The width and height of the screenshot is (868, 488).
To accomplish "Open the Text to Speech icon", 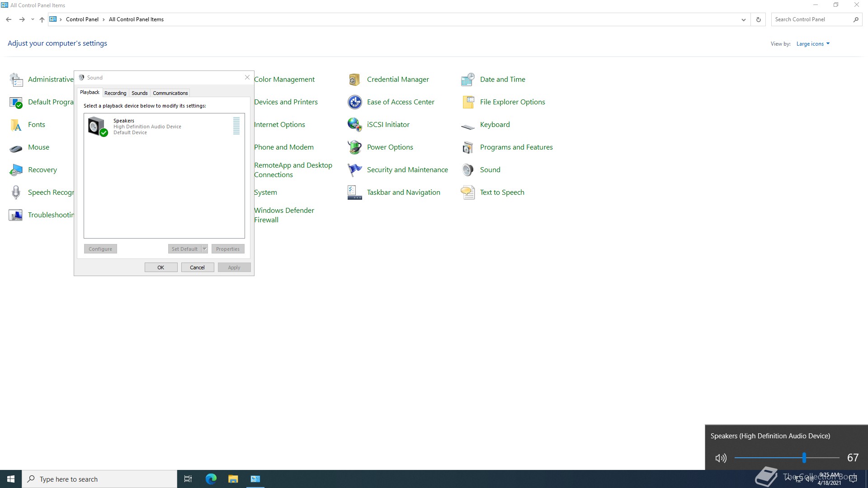I will 467,192.
